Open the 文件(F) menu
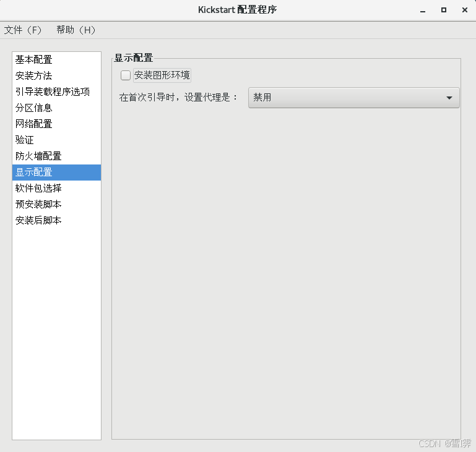The height and width of the screenshot is (452, 476). click(23, 30)
